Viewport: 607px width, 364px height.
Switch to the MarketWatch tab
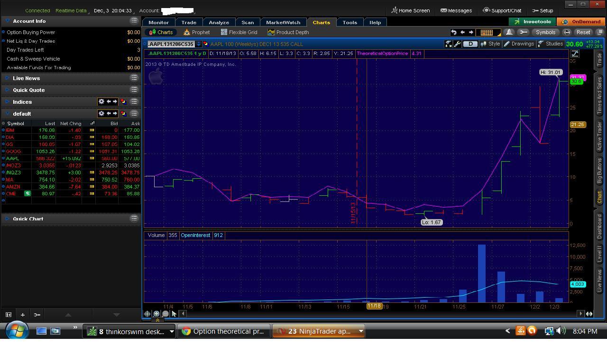[283, 22]
